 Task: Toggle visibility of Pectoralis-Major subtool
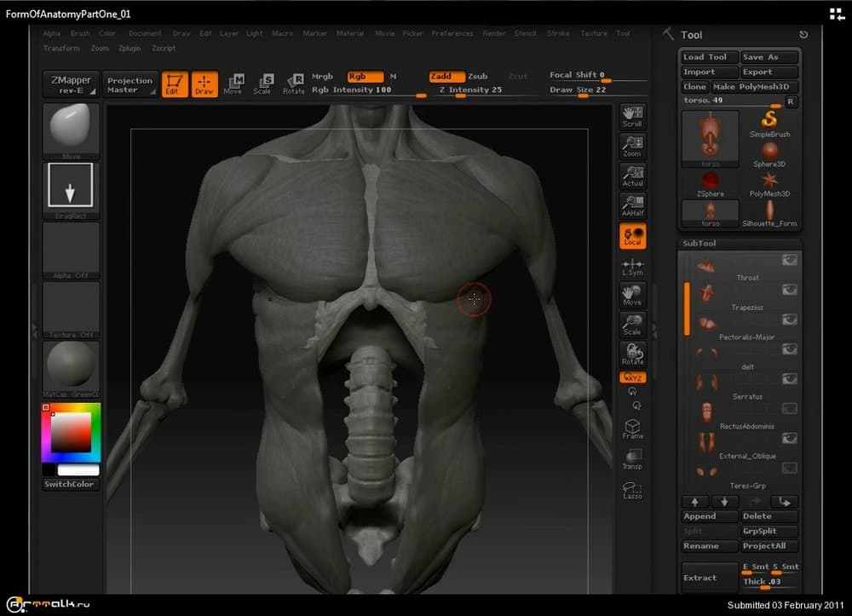point(790,320)
